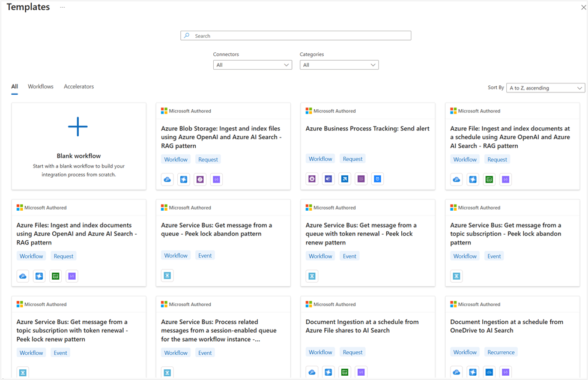This screenshot has width=588, height=380.
Task: Click Event tag on queue with token renewal card
Action: pyautogui.click(x=350, y=256)
